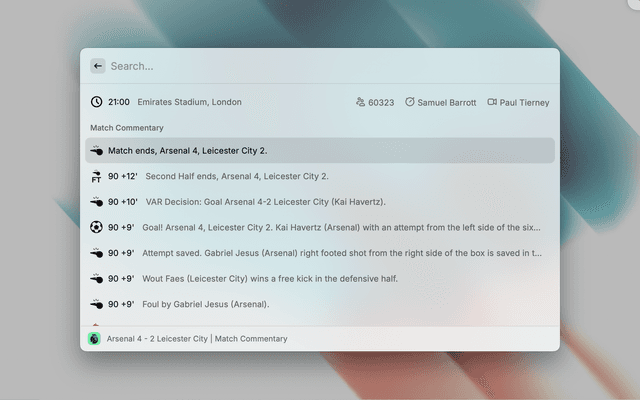Click the VAR camera icon beside Paul Tierney
640x400 pixels.
(x=492, y=102)
